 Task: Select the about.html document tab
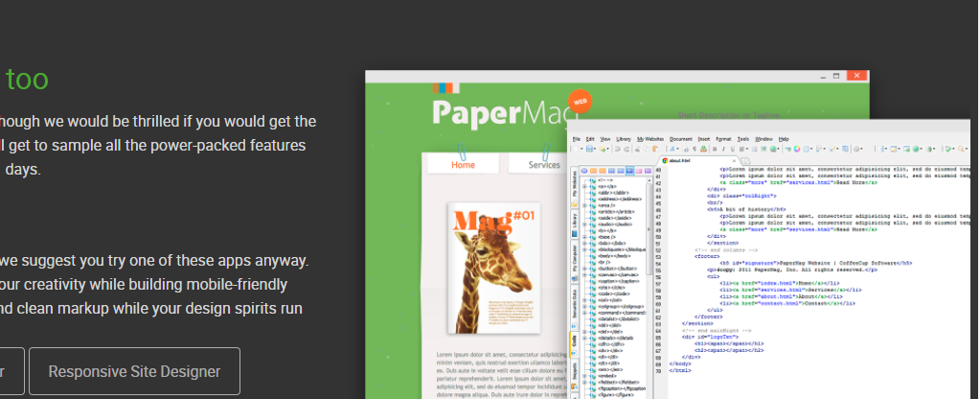pyautogui.click(x=696, y=161)
